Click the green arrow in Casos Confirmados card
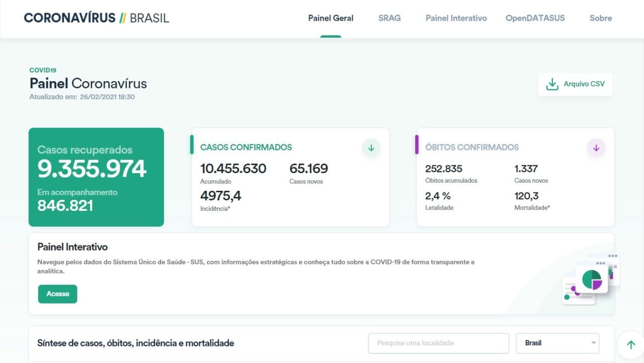This screenshot has width=644, height=363. click(371, 148)
